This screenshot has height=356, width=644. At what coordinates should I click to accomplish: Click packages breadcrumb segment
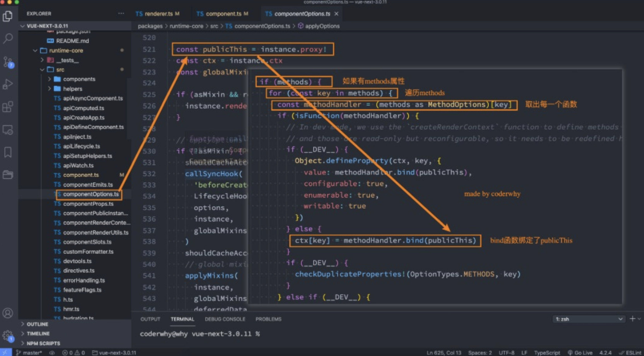click(150, 26)
